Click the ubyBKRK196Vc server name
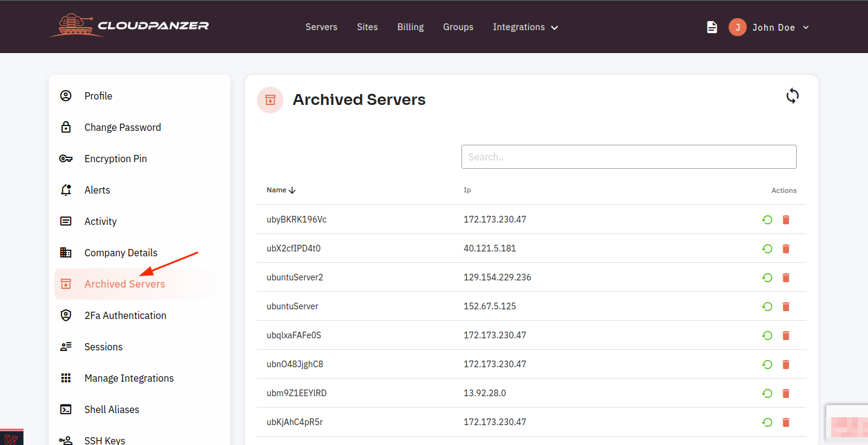This screenshot has height=445, width=868. coord(297,219)
